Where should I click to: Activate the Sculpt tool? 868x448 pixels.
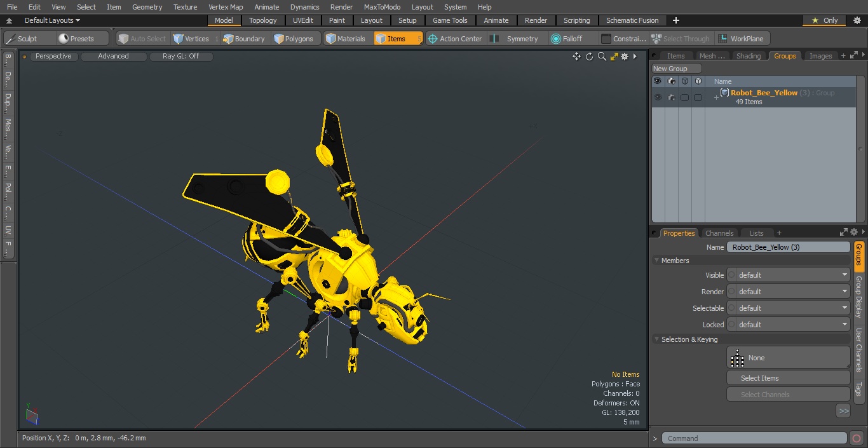29,39
